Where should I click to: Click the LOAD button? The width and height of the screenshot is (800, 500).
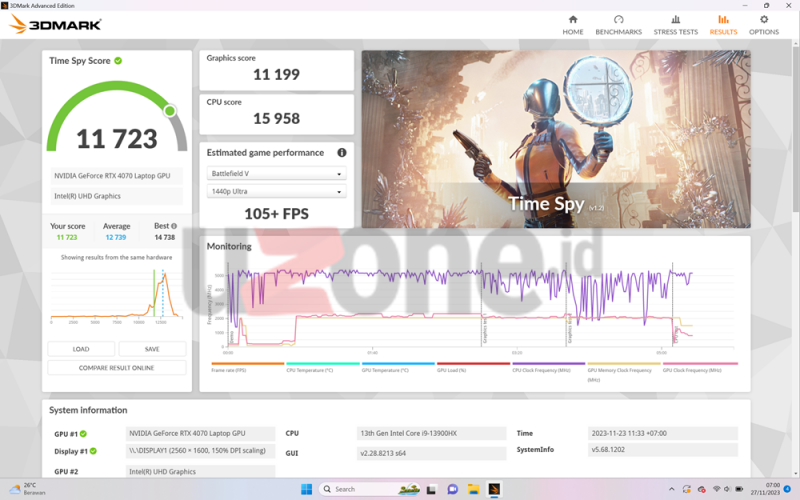pyautogui.click(x=81, y=349)
